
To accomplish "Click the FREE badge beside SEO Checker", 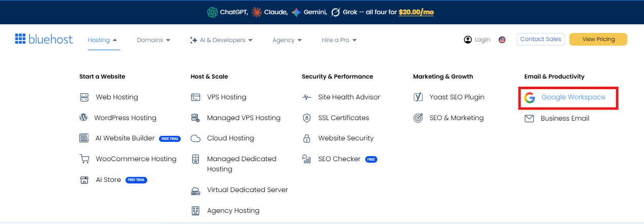I will tap(371, 159).
